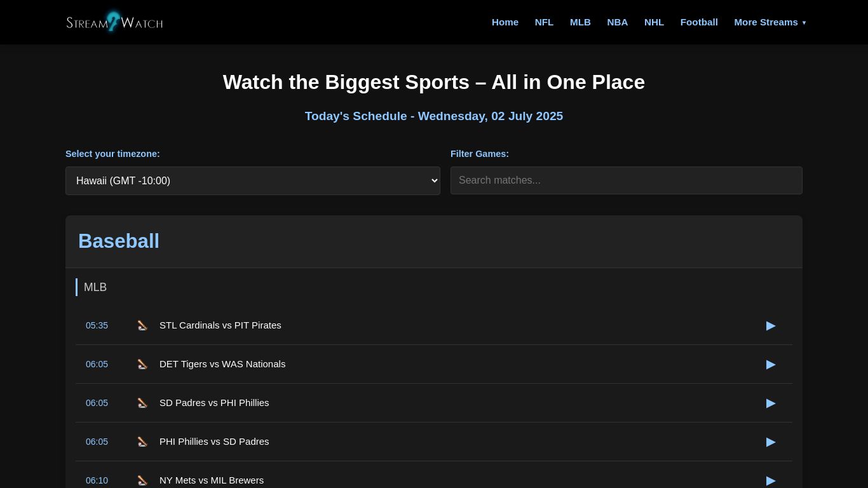The height and width of the screenshot is (488, 868).
Task: Open PHI Phillies vs SD Padres match
Action: point(214,442)
